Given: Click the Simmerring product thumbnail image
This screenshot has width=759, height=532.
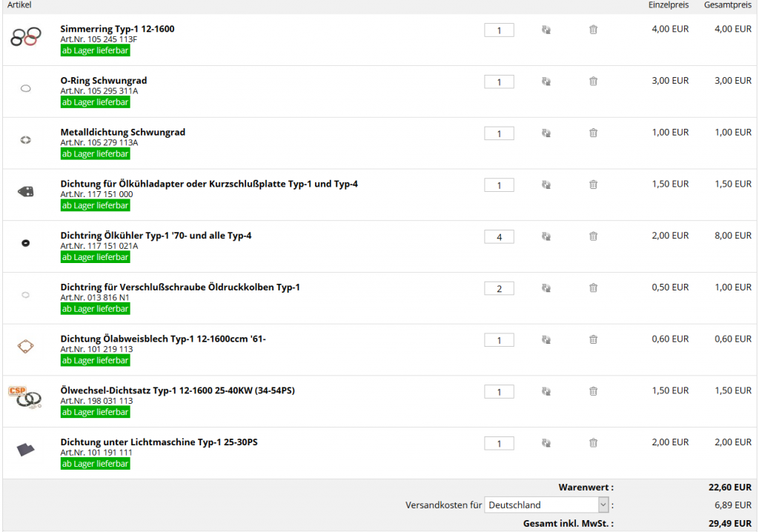Looking at the screenshot, I should click(25, 36).
